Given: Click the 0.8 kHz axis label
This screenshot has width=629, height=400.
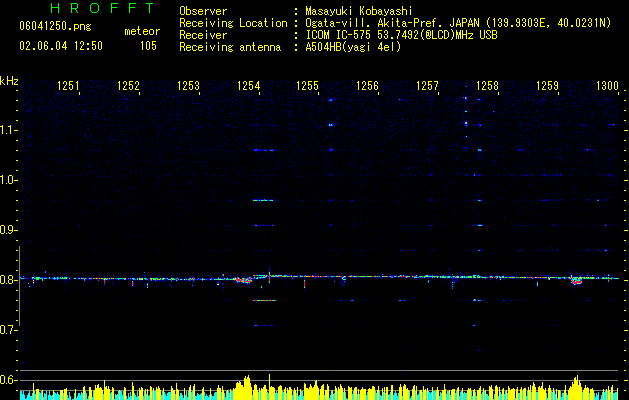Looking at the screenshot, I should (x=8, y=280).
